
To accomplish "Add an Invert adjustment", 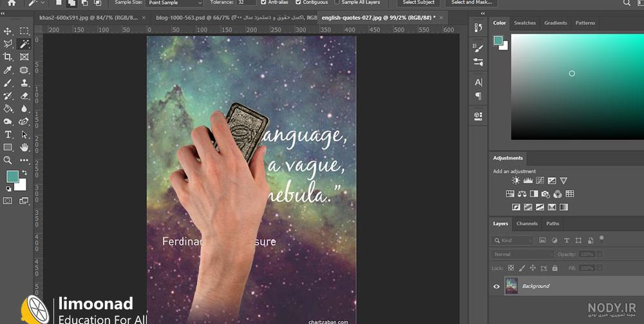I will 516,207.
